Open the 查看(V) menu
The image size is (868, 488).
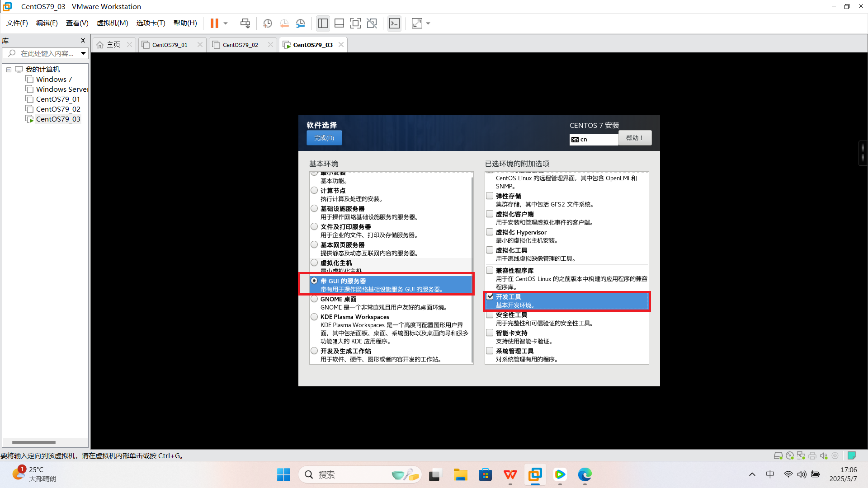point(77,23)
